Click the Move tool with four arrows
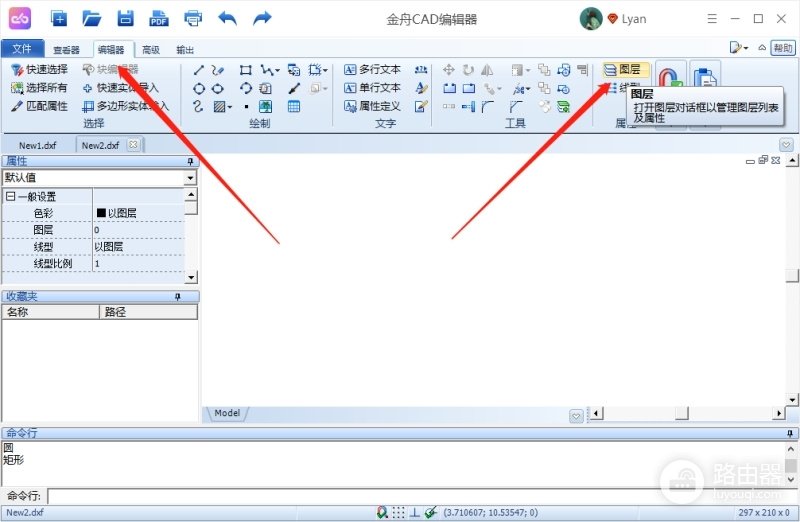Viewport: 800px width, 522px height. [x=448, y=69]
